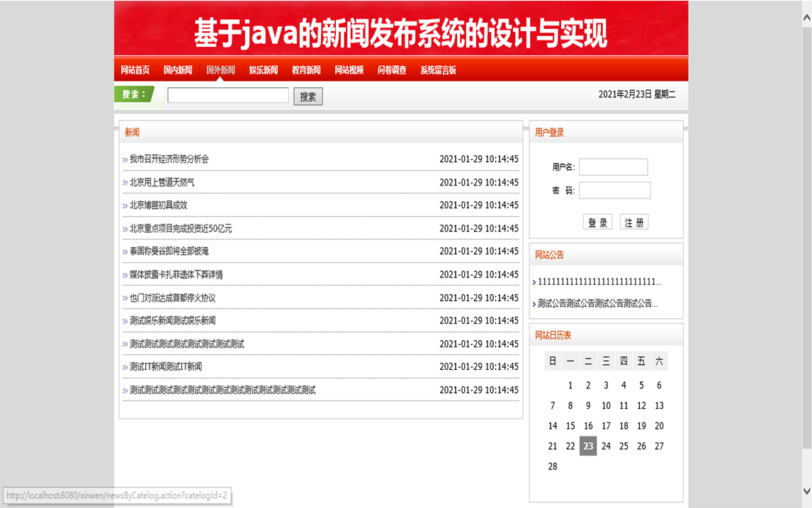Open news 测试IT新闻测试IT新闻

point(166,366)
